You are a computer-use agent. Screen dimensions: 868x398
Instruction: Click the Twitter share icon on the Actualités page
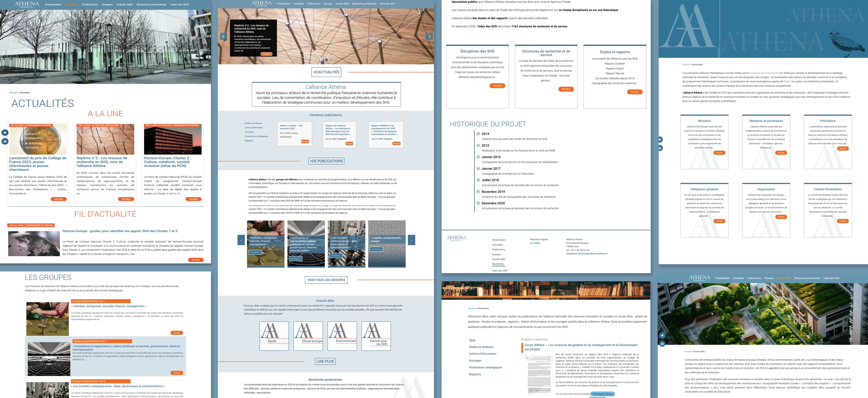[5, 133]
